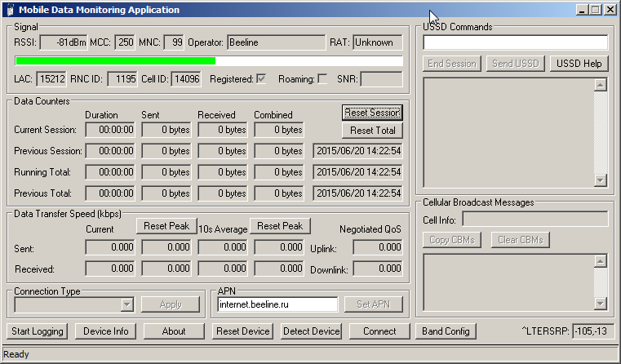The height and width of the screenshot is (364, 621).
Task: Click into the APN text field
Action: click(277, 304)
